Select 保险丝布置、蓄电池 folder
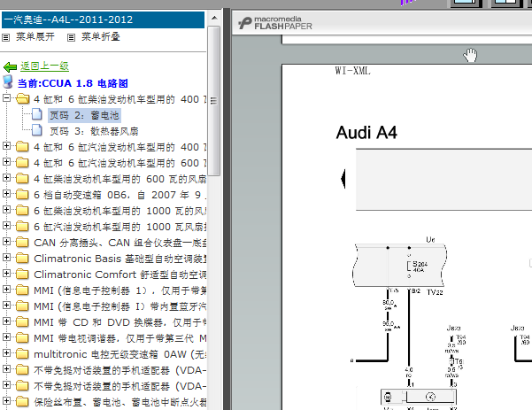This screenshot has width=532, height=410. pos(120,402)
